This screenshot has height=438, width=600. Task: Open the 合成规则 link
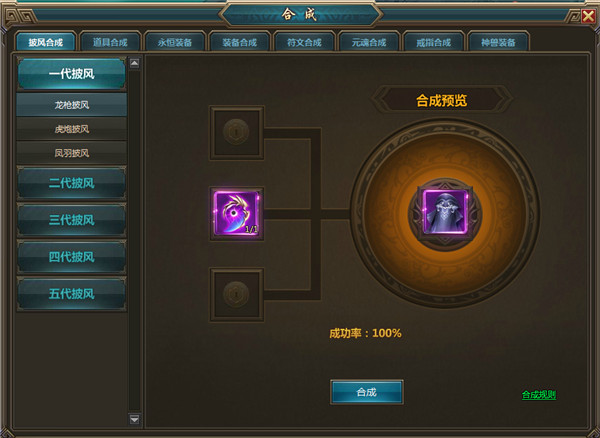pyautogui.click(x=539, y=395)
